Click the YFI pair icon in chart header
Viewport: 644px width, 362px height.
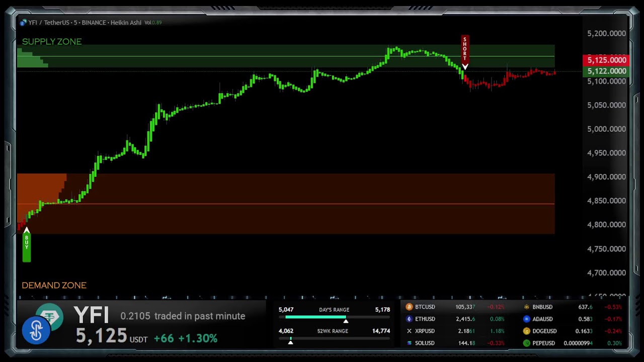click(23, 23)
